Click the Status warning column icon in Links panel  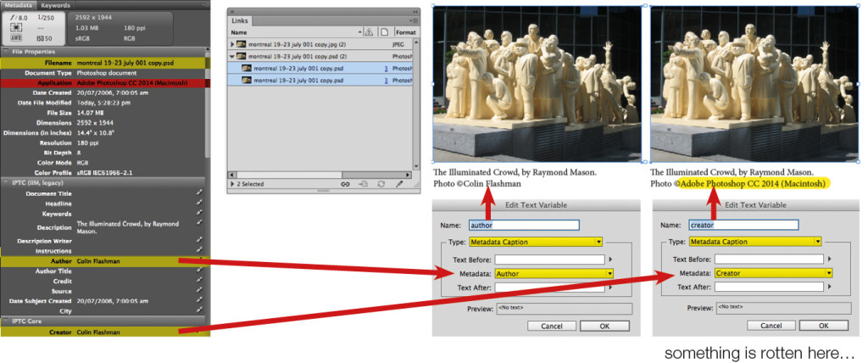click(x=370, y=32)
